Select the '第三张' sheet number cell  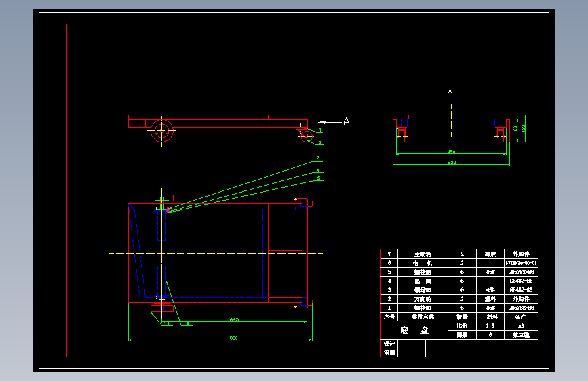pyautogui.click(x=522, y=335)
